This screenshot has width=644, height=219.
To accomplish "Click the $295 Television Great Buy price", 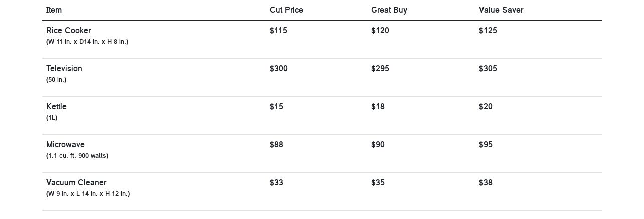I will (x=380, y=69).
